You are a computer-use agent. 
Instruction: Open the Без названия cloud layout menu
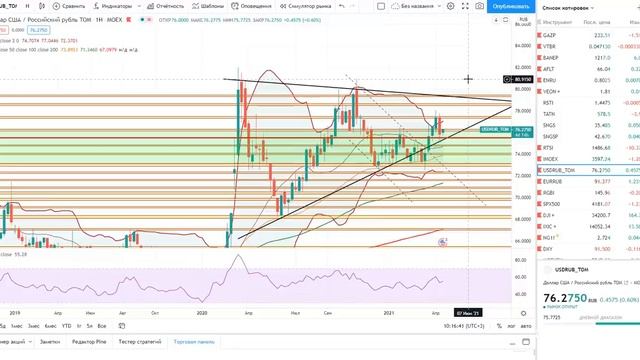(x=416, y=6)
